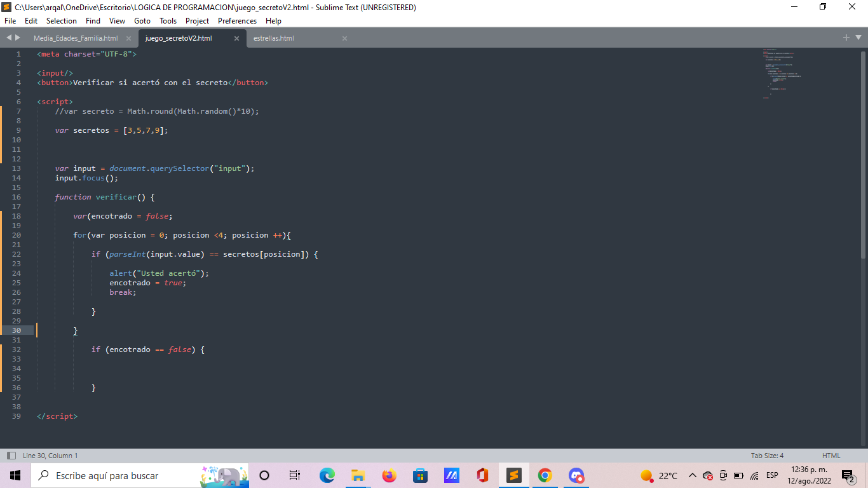The image size is (868, 488).
Task: Open the Windows Start menu
Action: (x=15, y=475)
